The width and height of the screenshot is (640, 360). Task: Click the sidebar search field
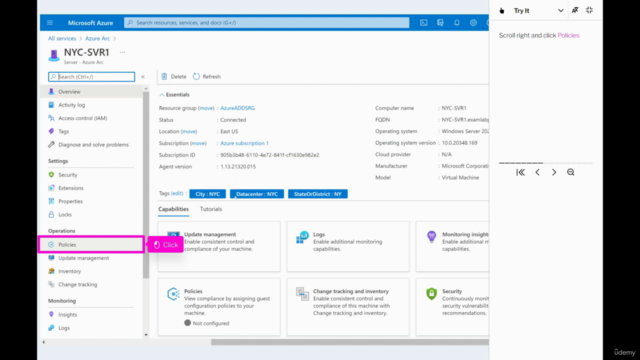point(91,77)
